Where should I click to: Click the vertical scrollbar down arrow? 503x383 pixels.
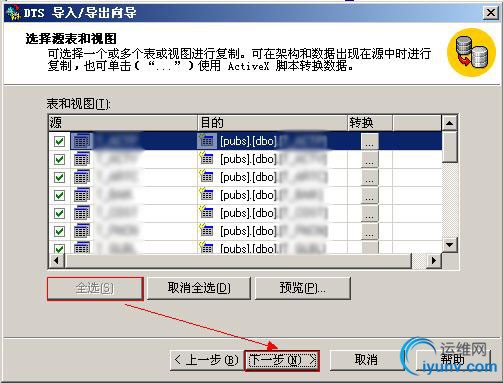pyautogui.click(x=449, y=245)
